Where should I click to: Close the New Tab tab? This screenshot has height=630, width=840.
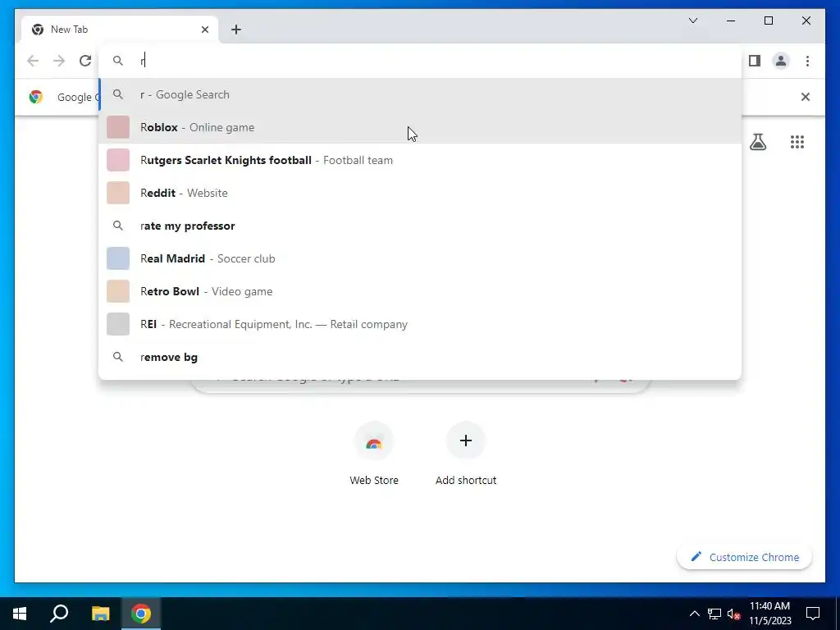pos(204,30)
